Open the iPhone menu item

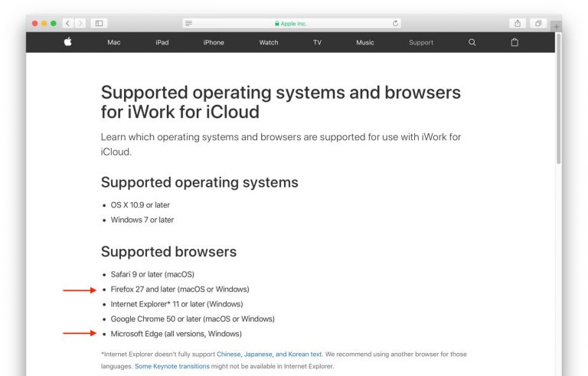click(x=214, y=42)
